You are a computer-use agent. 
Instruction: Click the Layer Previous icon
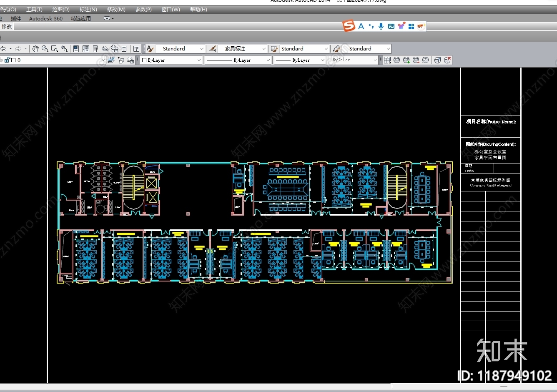click(121, 60)
